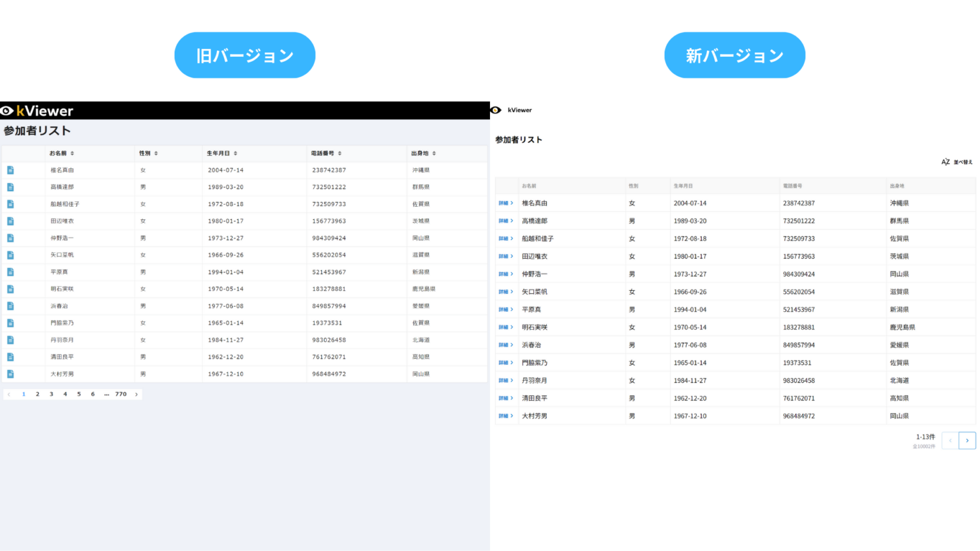Viewport: 980px width, 551px height.
Task: Click phone 19373531 in old version table
Action: pos(327,323)
